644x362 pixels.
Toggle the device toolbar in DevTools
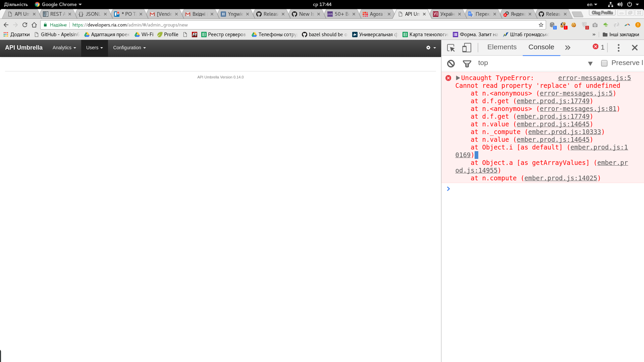(467, 48)
